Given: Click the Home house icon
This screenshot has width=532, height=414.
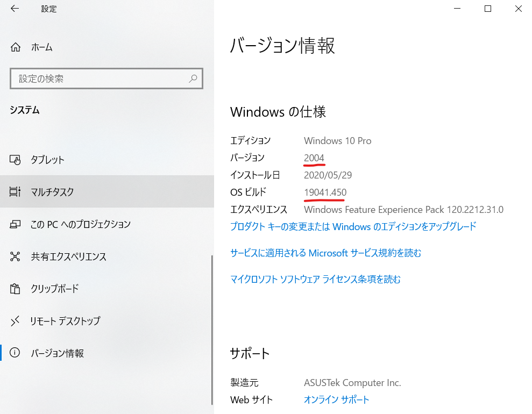Looking at the screenshot, I should click(15, 47).
